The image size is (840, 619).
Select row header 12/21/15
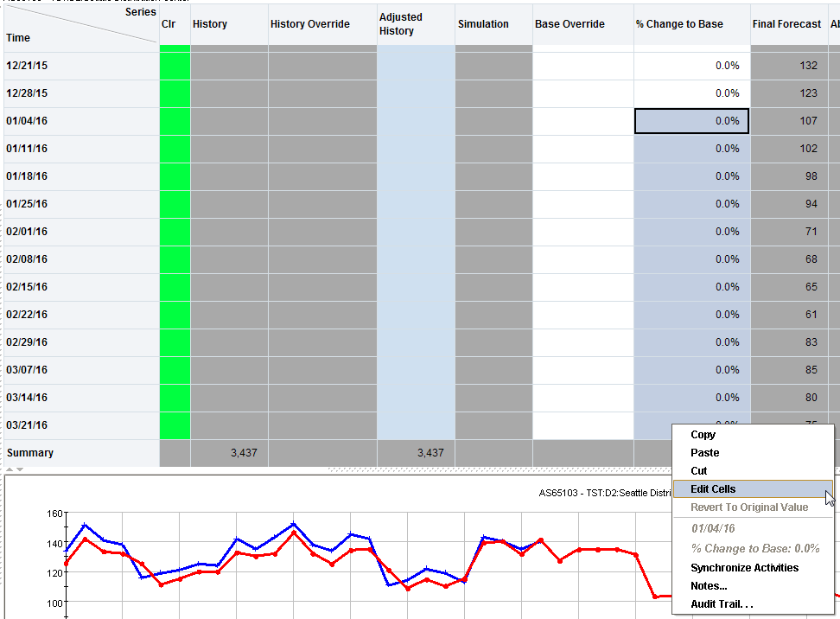(x=81, y=66)
